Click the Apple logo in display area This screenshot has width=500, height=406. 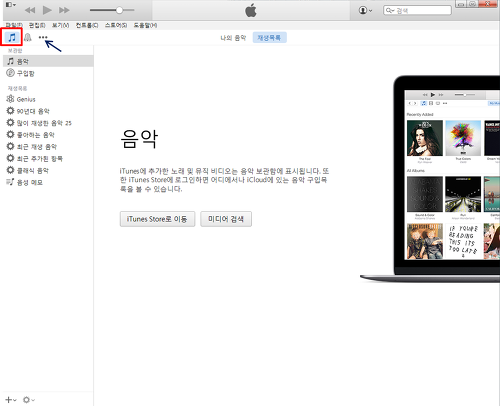pos(251,10)
